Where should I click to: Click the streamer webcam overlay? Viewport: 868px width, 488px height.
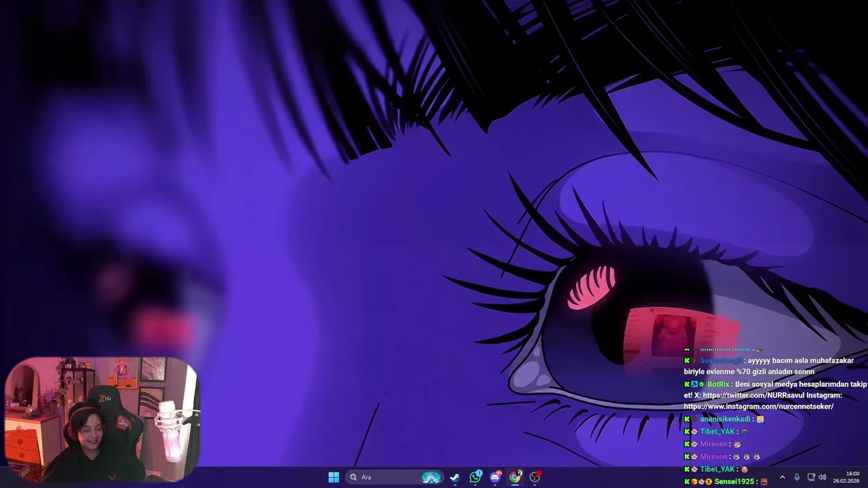(x=102, y=419)
